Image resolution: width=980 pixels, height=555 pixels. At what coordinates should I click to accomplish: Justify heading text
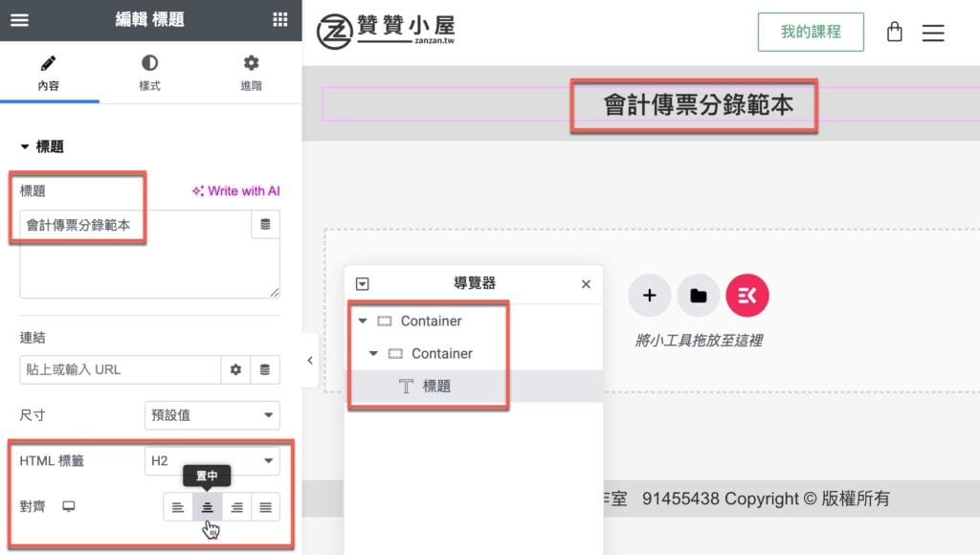click(266, 507)
